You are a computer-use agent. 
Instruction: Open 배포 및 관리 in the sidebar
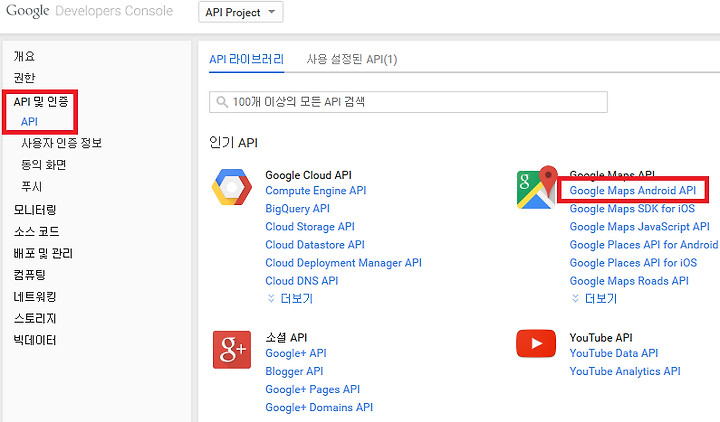[43, 253]
